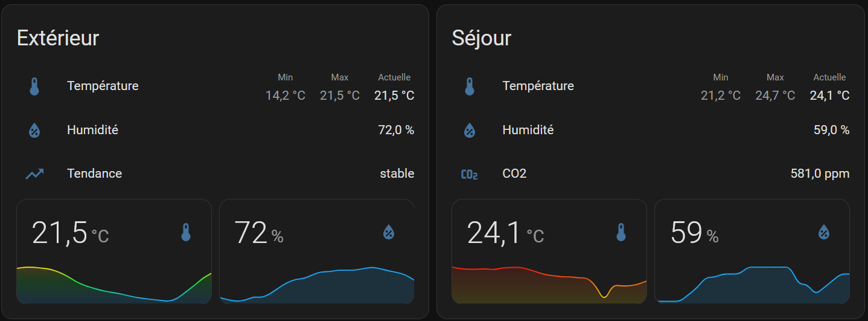The height and width of the screenshot is (321, 868).
Task: Click the Extérieur humidity droplet icon
Action: tap(34, 130)
